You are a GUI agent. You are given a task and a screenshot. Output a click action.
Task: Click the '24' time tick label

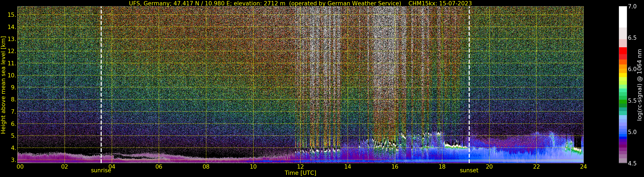pos(583,166)
